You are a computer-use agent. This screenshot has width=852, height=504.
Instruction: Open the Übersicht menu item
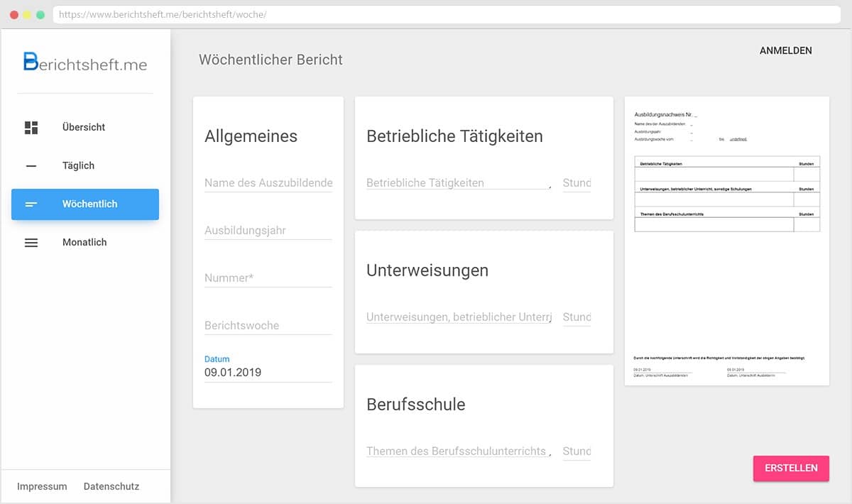pyautogui.click(x=84, y=128)
